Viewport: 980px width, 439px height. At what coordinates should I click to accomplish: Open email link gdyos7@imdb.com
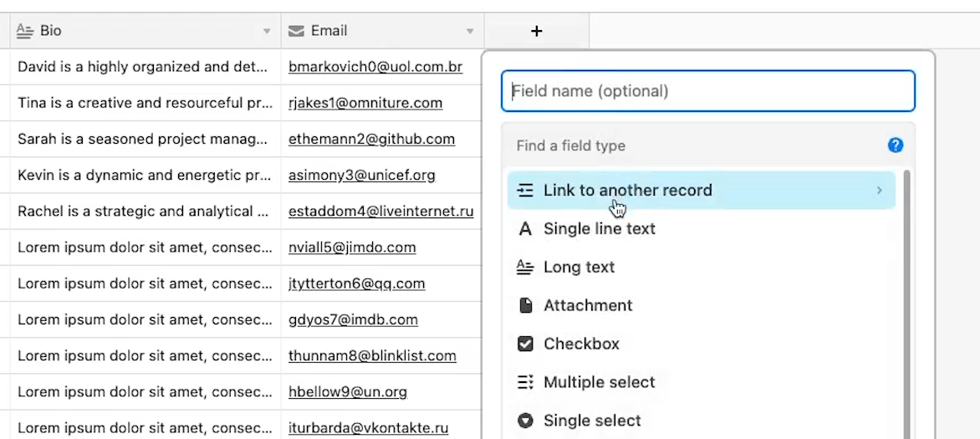pos(353,320)
